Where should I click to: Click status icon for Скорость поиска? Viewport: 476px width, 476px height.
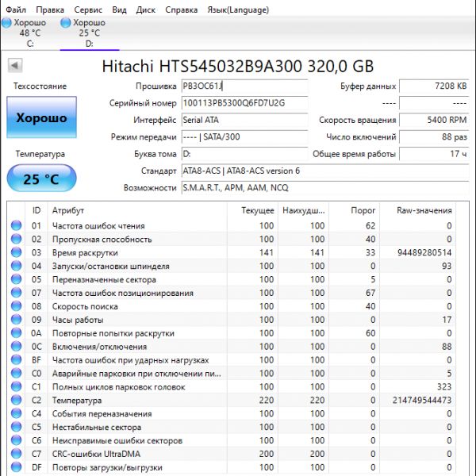tap(16, 306)
